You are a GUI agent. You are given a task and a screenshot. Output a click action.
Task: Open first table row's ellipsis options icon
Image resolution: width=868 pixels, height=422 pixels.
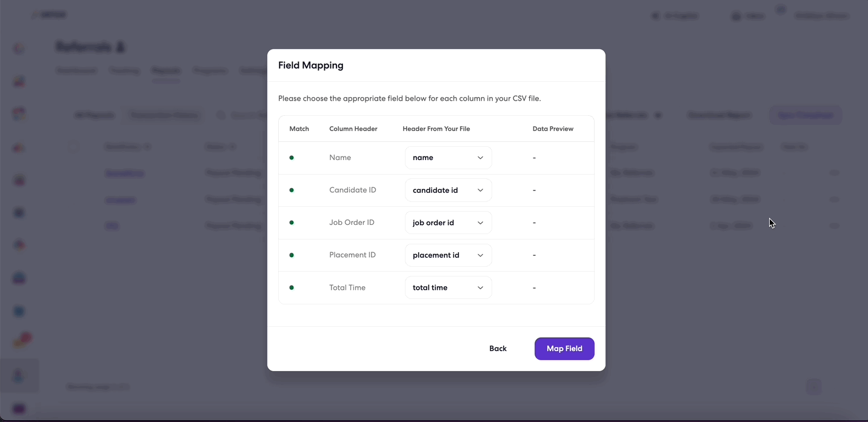[x=834, y=173]
